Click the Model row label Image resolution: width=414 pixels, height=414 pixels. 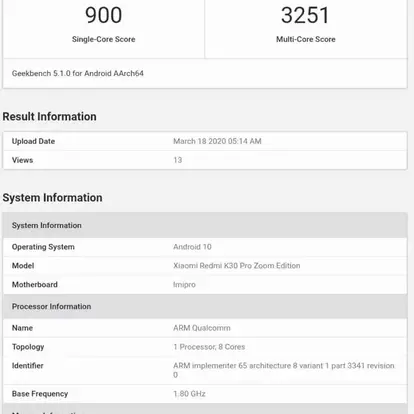23,266
